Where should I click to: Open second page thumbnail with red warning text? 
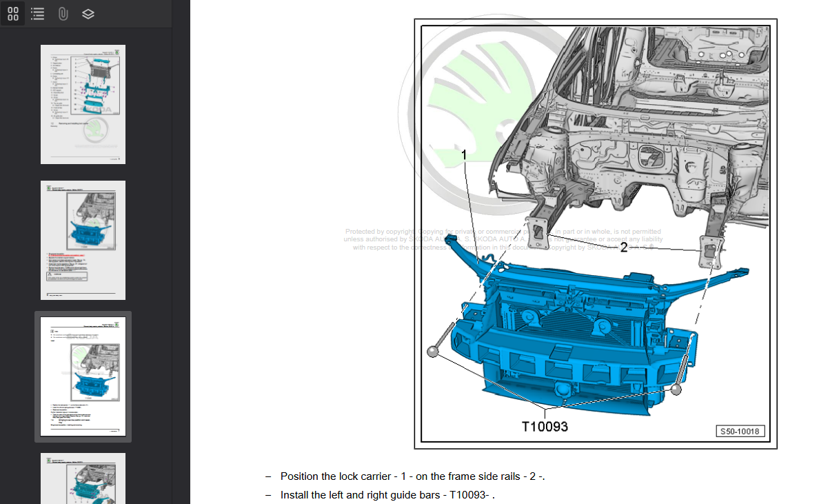tap(83, 240)
